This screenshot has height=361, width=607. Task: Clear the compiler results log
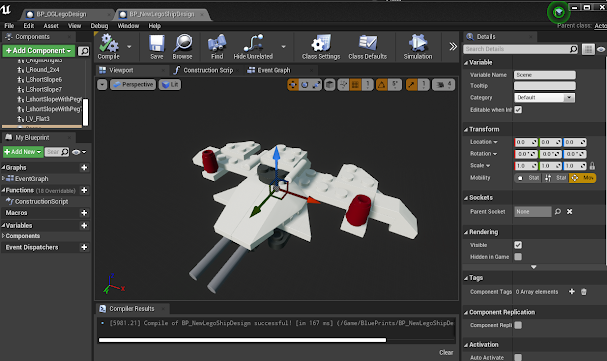coord(446,352)
